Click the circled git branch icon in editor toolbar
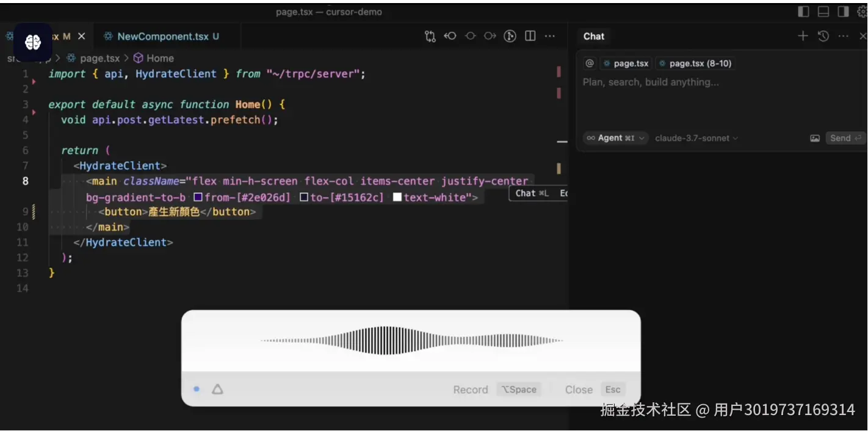 coord(510,37)
